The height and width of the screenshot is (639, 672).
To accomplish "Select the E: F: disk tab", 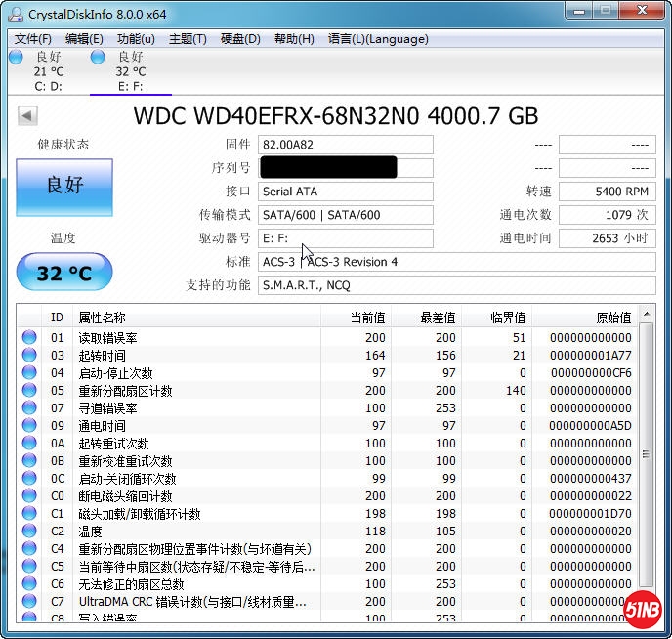I will [130, 72].
